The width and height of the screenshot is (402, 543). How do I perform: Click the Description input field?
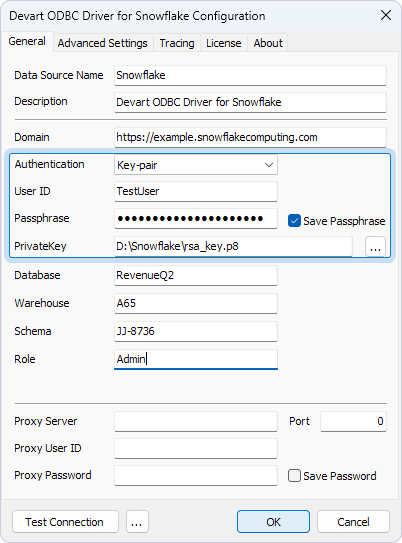click(x=250, y=102)
